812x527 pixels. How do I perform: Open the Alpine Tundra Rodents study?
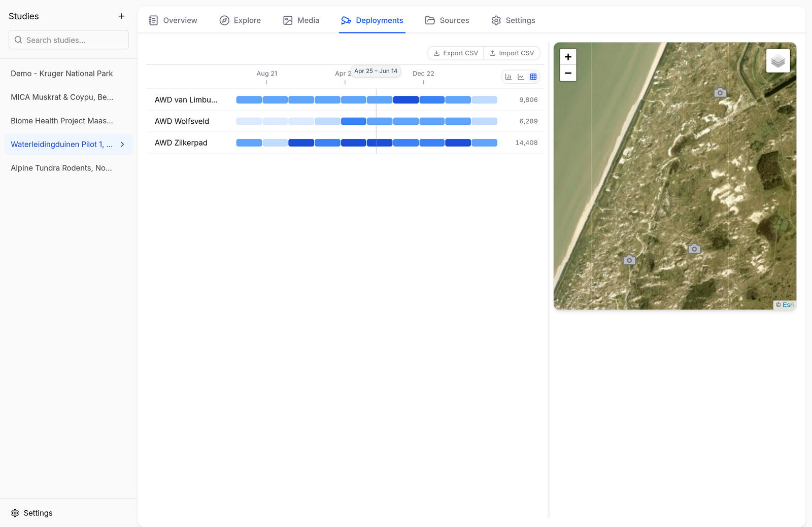tap(61, 168)
